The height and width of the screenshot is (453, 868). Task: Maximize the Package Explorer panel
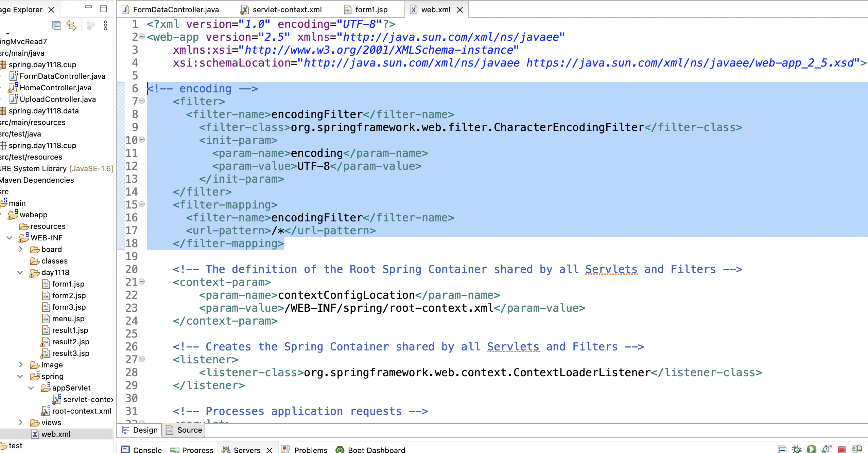pos(103,9)
